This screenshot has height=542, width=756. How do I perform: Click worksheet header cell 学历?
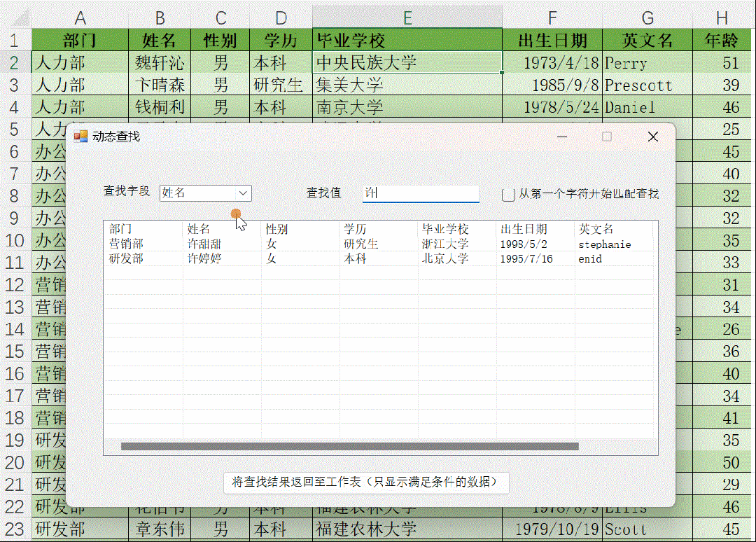[281, 41]
